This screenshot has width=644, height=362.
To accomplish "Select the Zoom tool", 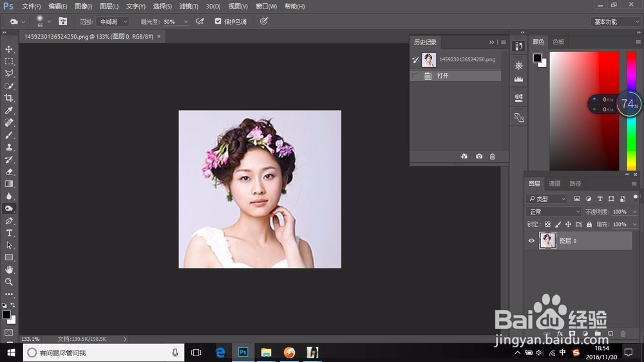I will pyautogui.click(x=8, y=282).
